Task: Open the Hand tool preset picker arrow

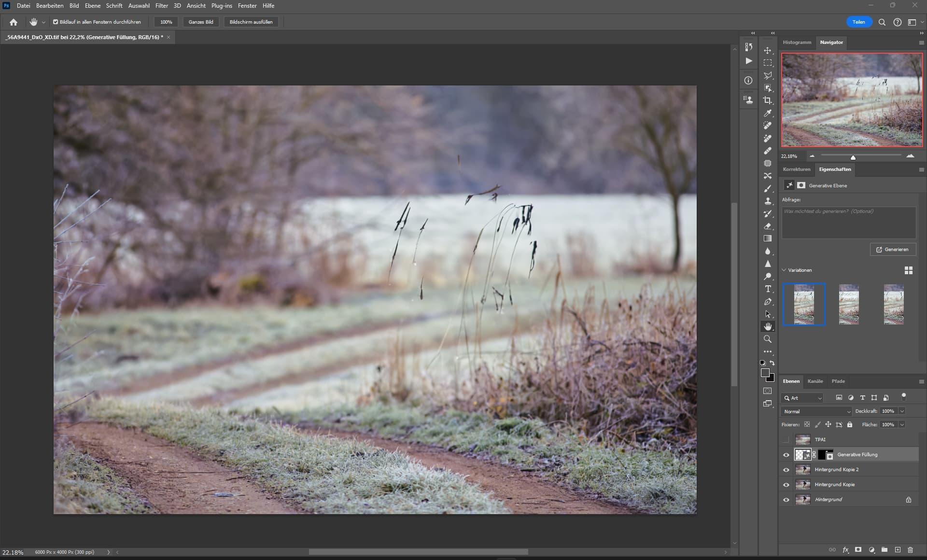Action: tap(43, 22)
